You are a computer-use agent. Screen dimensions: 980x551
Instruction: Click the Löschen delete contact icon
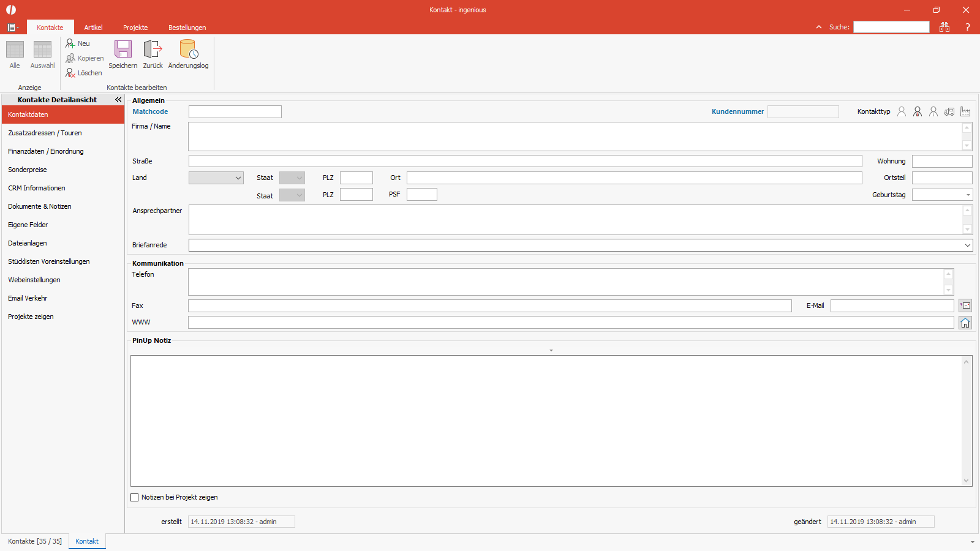pos(70,73)
